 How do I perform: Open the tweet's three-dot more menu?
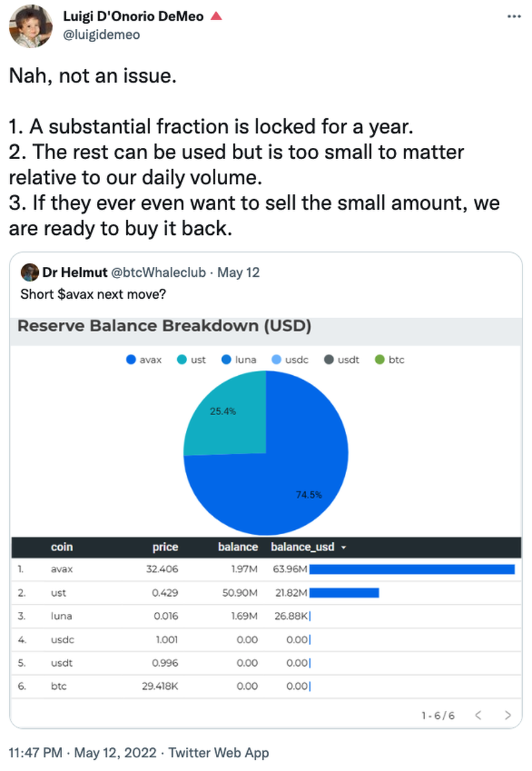coord(513,16)
